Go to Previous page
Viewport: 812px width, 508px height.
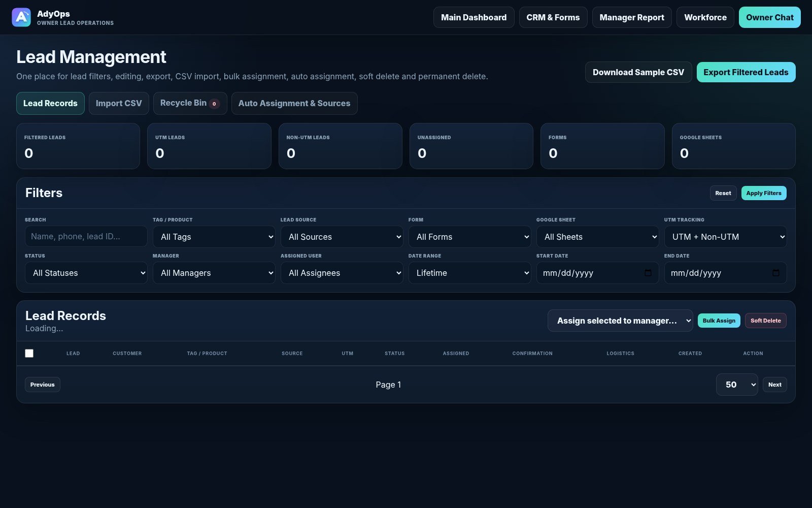43,385
